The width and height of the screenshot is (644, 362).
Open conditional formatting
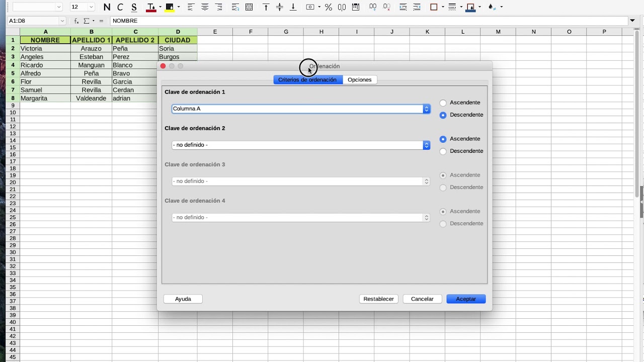point(492,7)
